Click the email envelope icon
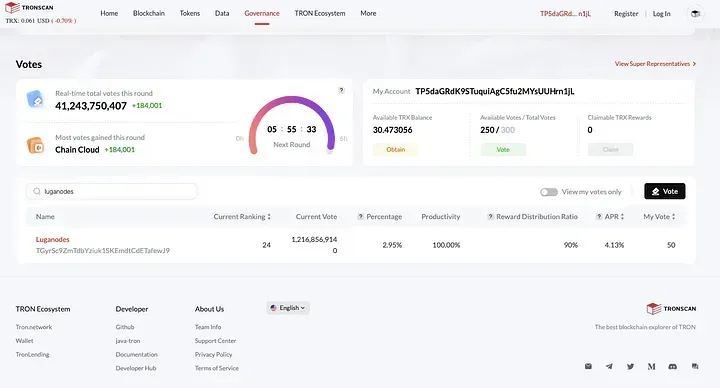Viewport: 720px width, 388px height. (x=588, y=366)
